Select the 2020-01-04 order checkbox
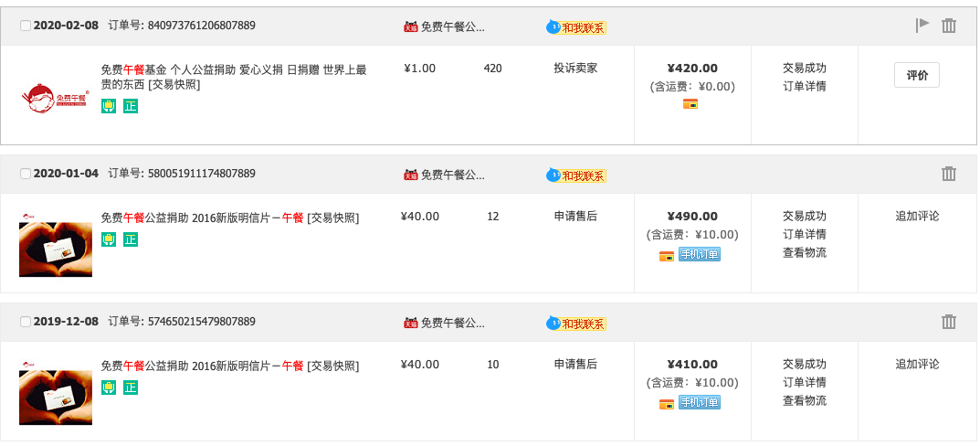Viewport: 980px width, 446px height. tap(26, 174)
